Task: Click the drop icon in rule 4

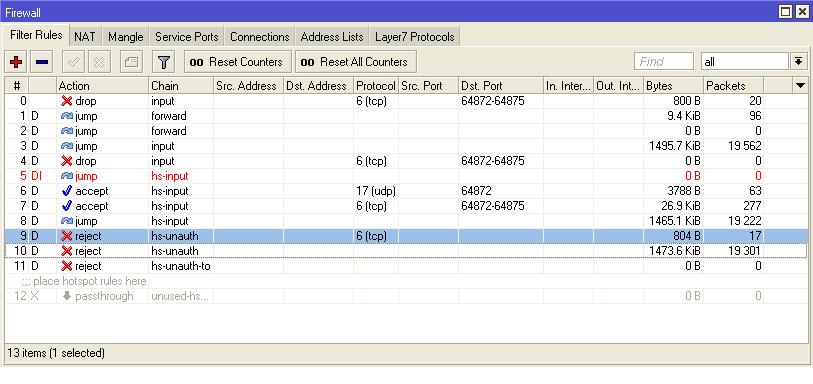Action: tap(66, 161)
